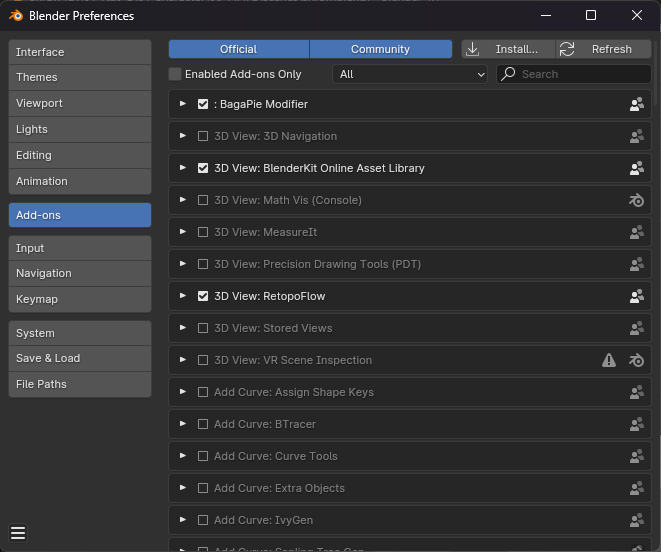Click community icon on Assign Shape Keys row
The height and width of the screenshot is (552, 661).
tap(637, 392)
